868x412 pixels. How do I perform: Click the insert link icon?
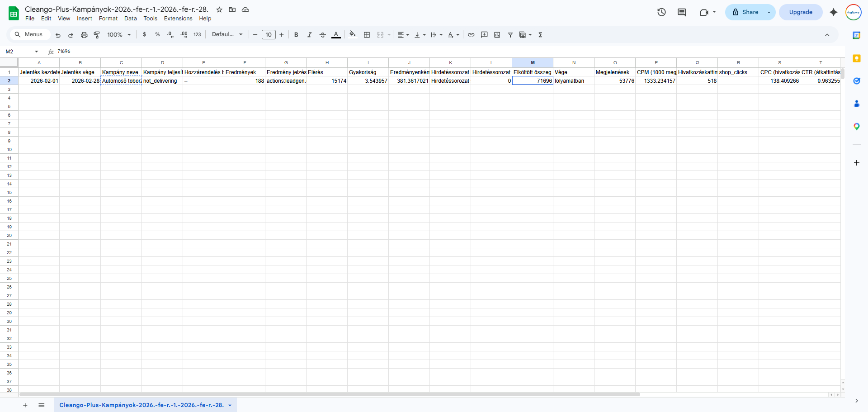(471, 35)
